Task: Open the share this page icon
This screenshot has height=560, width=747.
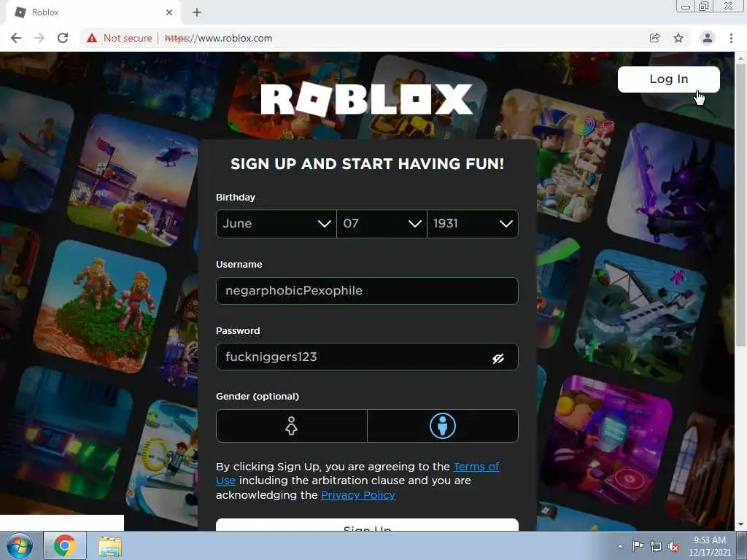Action: 655,38
